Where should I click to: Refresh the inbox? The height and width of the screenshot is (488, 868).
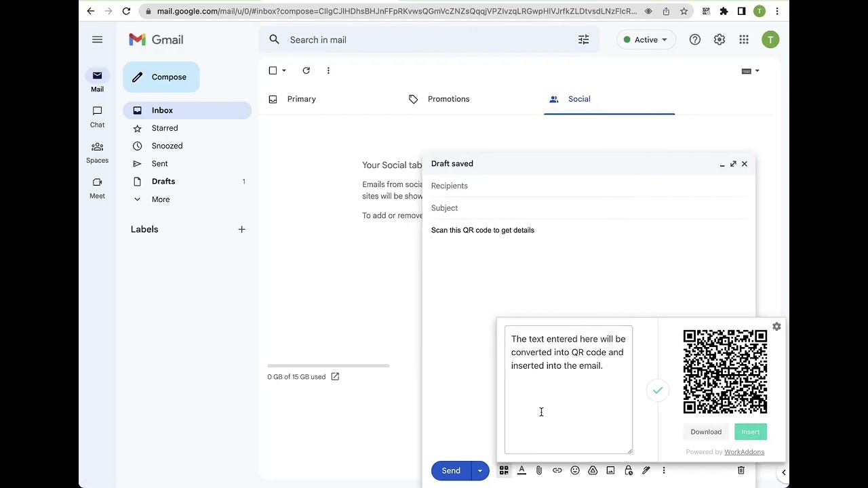(x=307, y=70)
